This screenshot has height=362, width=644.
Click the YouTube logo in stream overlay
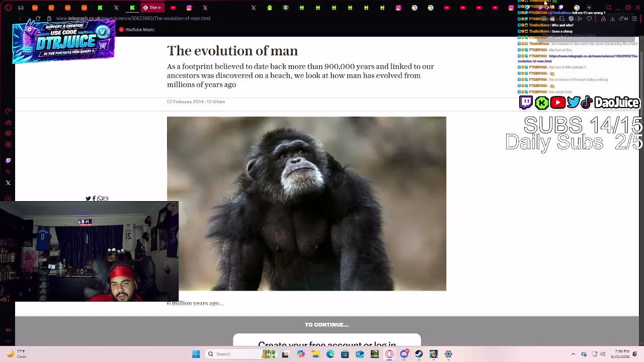point(557,103)
